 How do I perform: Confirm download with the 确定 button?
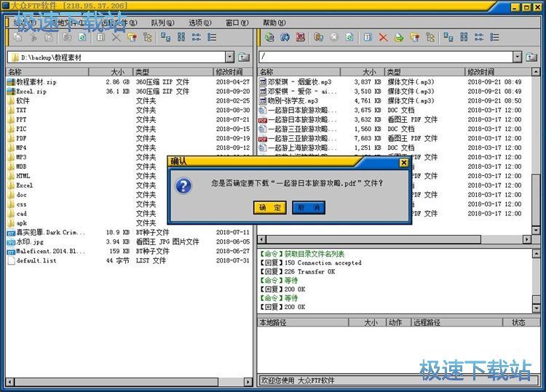[270, 208]
